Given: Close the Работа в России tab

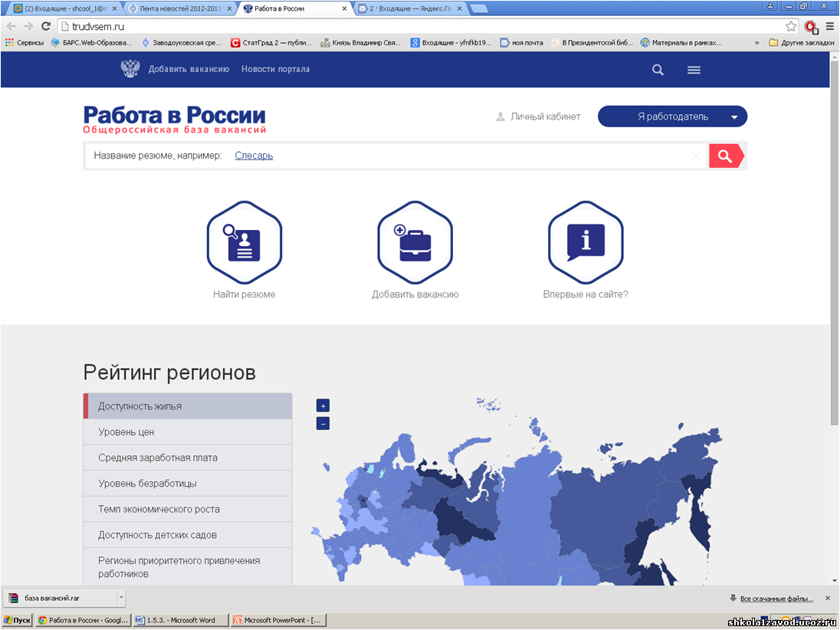Looking at the screenshot, I should [x=344, y=9].
